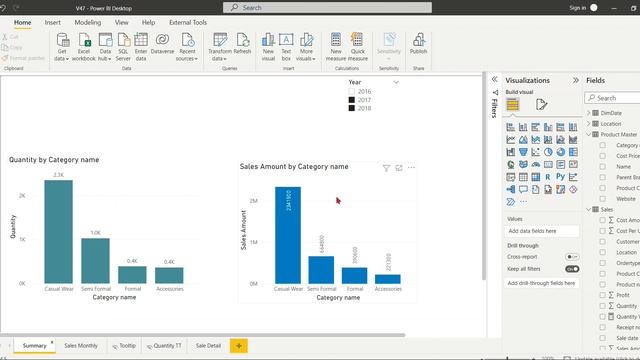640x360 pixels.
Task: Click Add data fields here well
Action: pos(541,231)
